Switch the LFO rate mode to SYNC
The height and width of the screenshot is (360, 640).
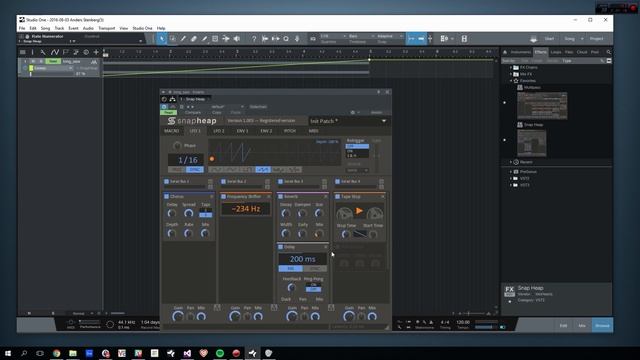tap(195, 169)
